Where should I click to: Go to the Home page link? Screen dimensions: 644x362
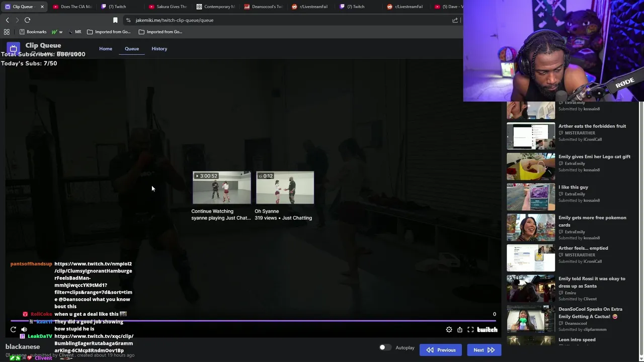tap(106, 49)
